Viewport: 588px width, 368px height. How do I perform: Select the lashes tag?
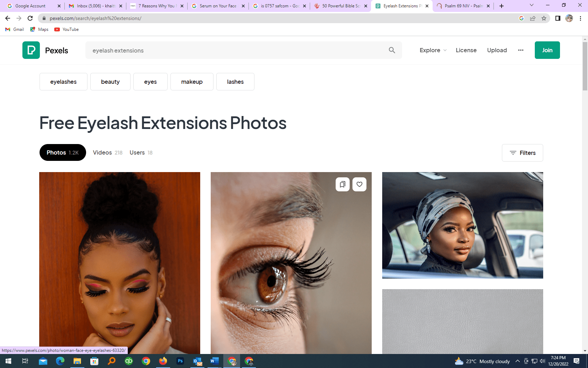[x=235, y=82]
